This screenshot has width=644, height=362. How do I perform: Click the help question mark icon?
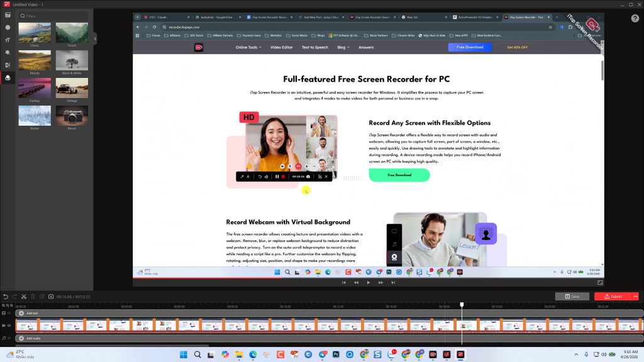635,18
